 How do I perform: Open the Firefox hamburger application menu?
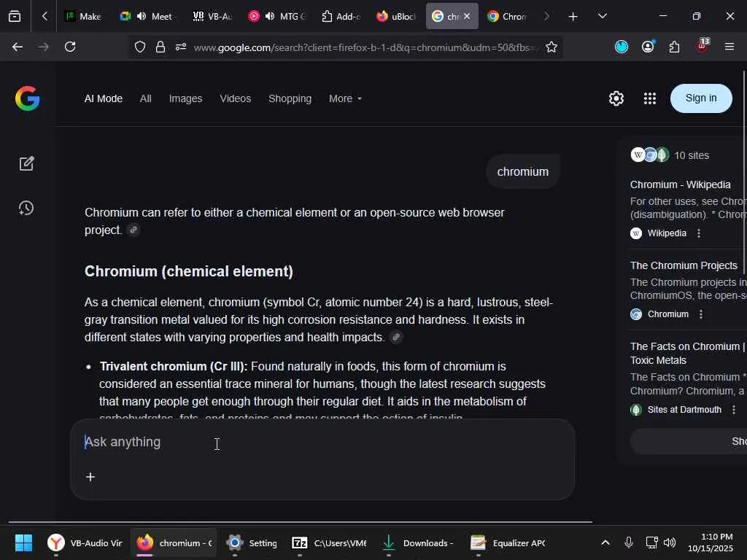click(729, 47)
